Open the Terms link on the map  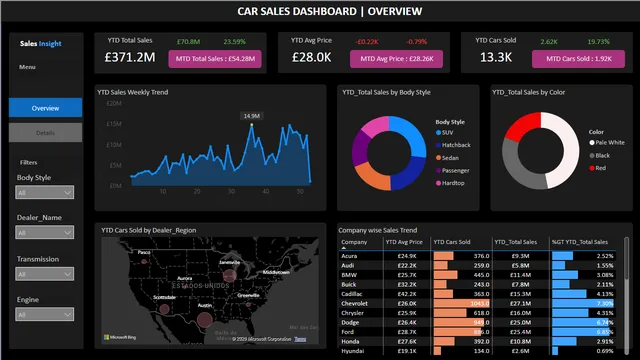[300, 339]
